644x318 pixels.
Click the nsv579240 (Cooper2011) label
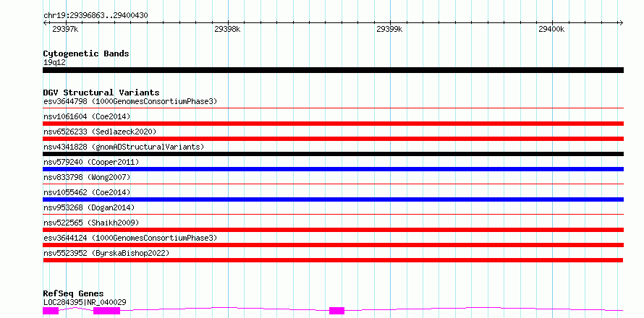(91, 162)
